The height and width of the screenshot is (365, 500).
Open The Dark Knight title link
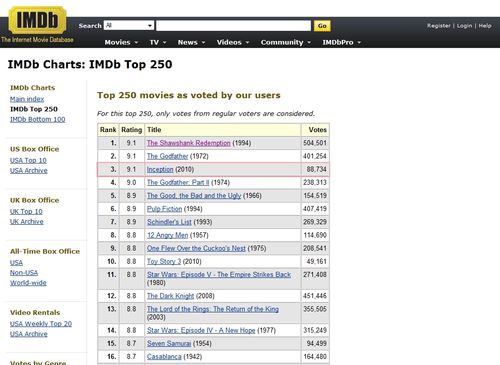[x=170, y=296]
